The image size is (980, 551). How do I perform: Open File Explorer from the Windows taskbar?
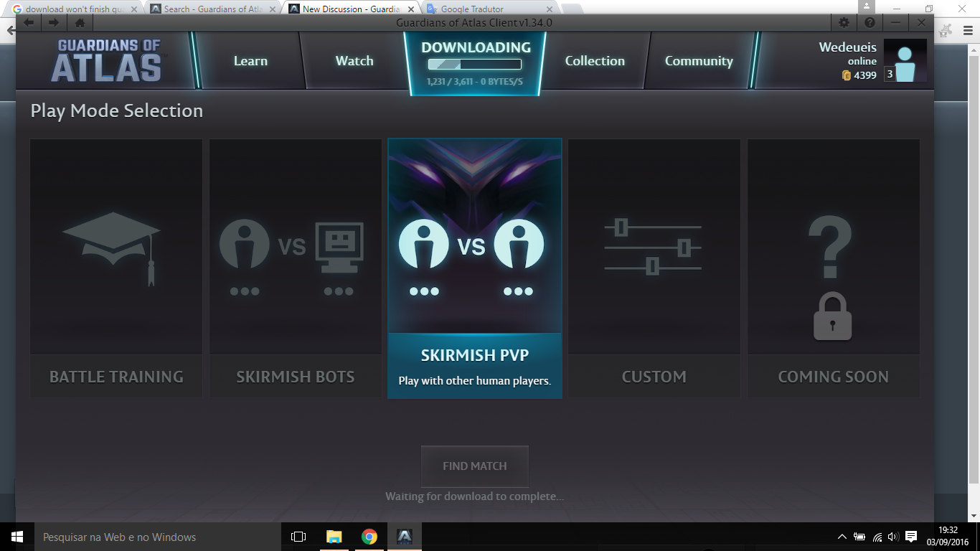tap(334, 537)
